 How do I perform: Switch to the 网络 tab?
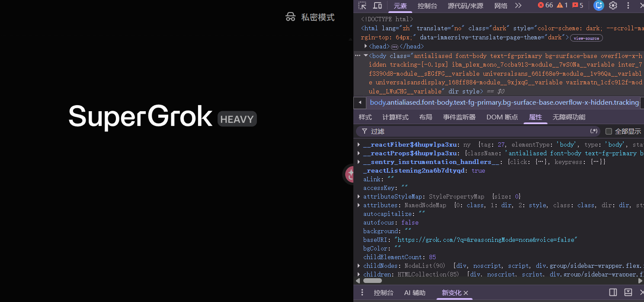tap(501, 6)
